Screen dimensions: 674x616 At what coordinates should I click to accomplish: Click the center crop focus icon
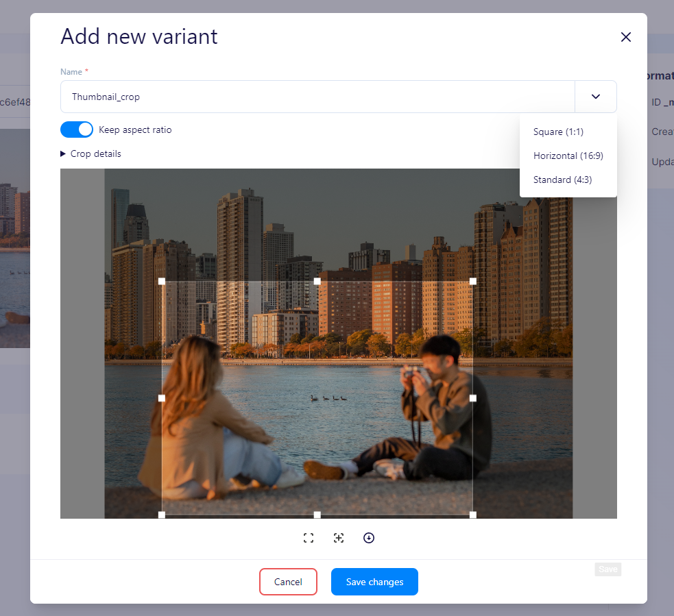click(x=339, y=538)
